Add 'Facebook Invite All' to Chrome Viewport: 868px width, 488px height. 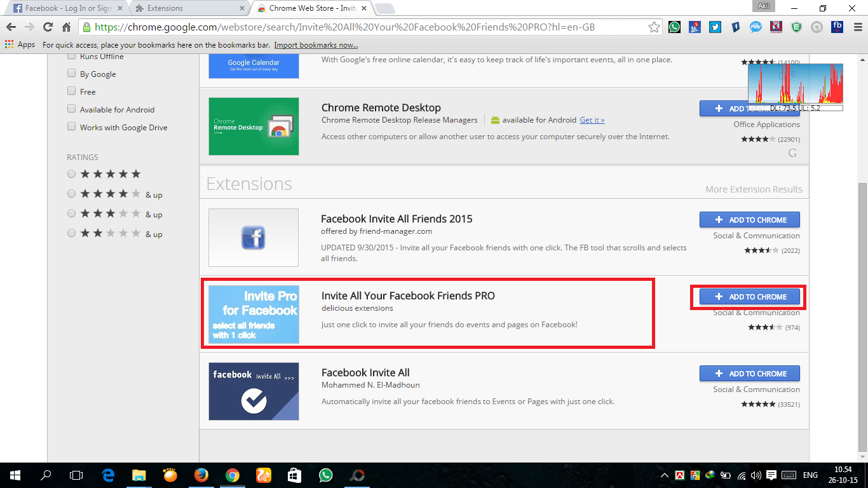point(750,374)
